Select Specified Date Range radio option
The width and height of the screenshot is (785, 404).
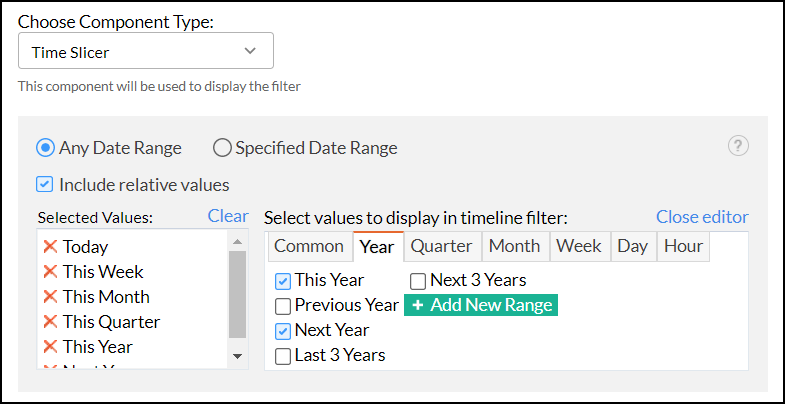point(222,148)
